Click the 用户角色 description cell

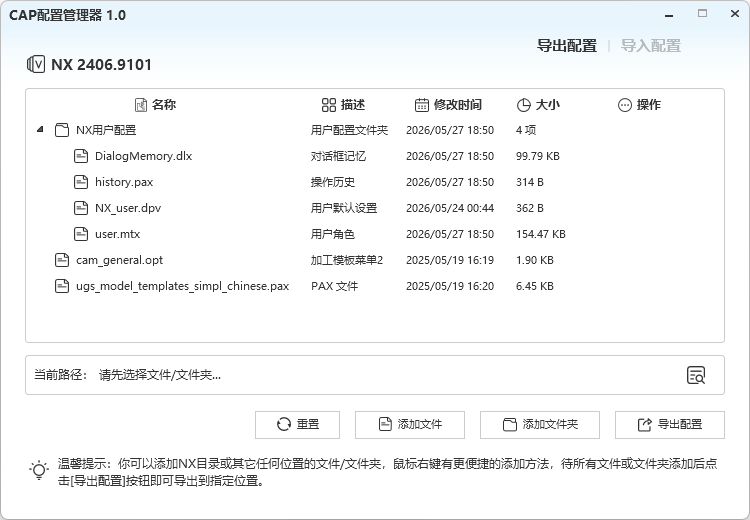tap(333, 234)
